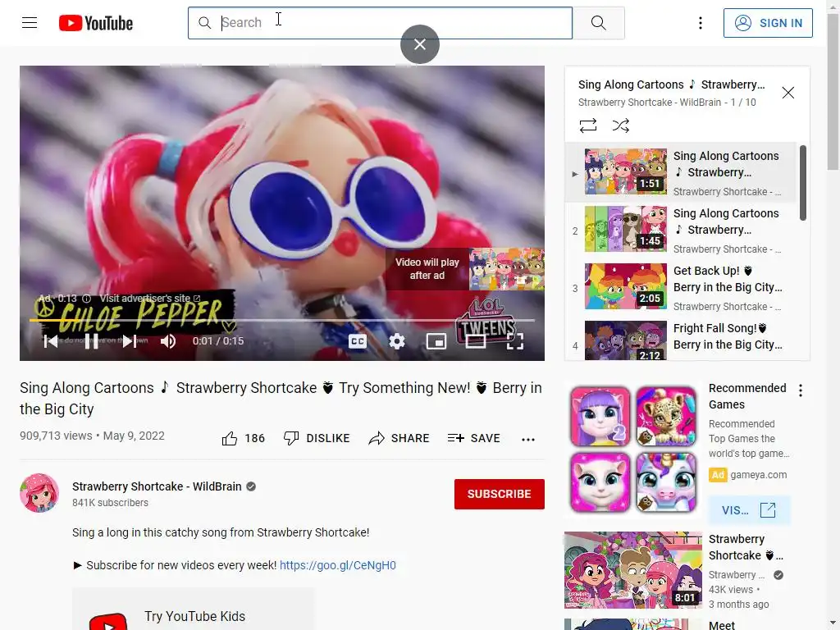Open unicorn game image in ad

[666, 482]
